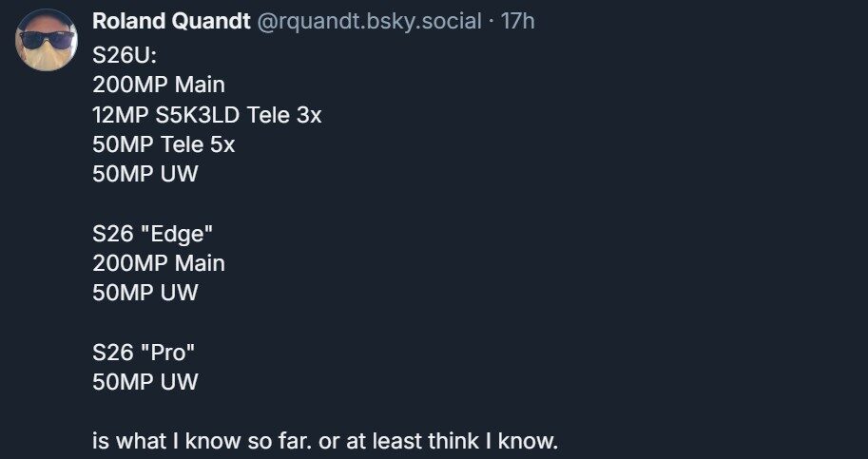This screenshot has height=459, width=868.
Task: Select the 200MP Main line under S26 Edge
Action: (159, 262)
